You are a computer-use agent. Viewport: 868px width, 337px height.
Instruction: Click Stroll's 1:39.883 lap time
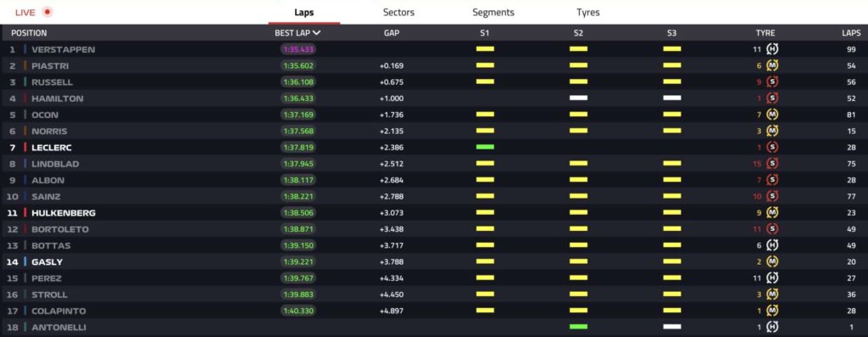[298, 295]
